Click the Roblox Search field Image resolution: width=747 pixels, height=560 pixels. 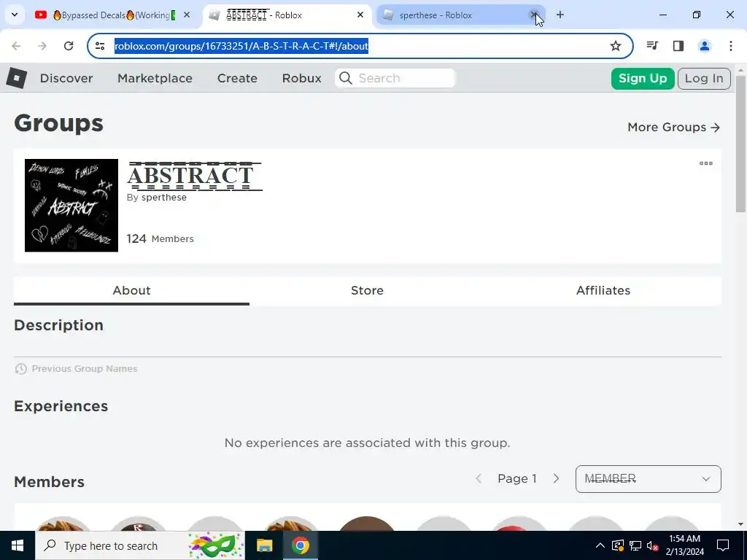395,78
